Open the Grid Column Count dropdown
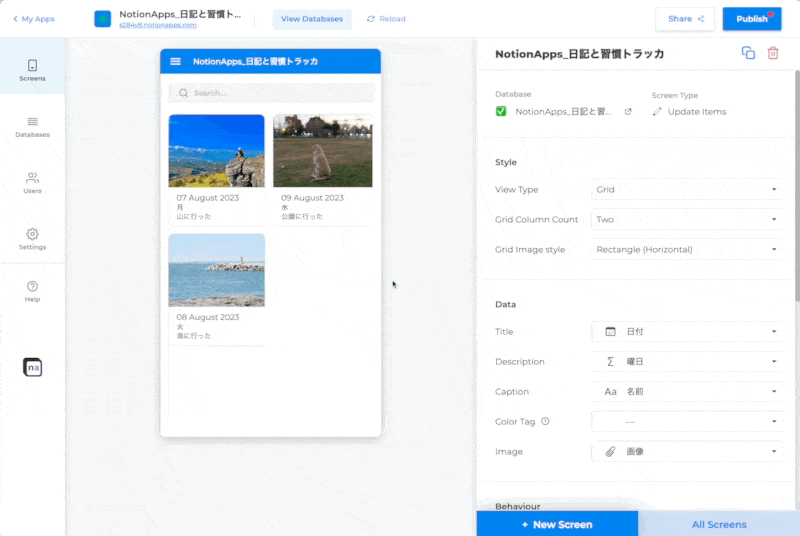The height and width of the screenshot is (536, 800). point(686,219)
